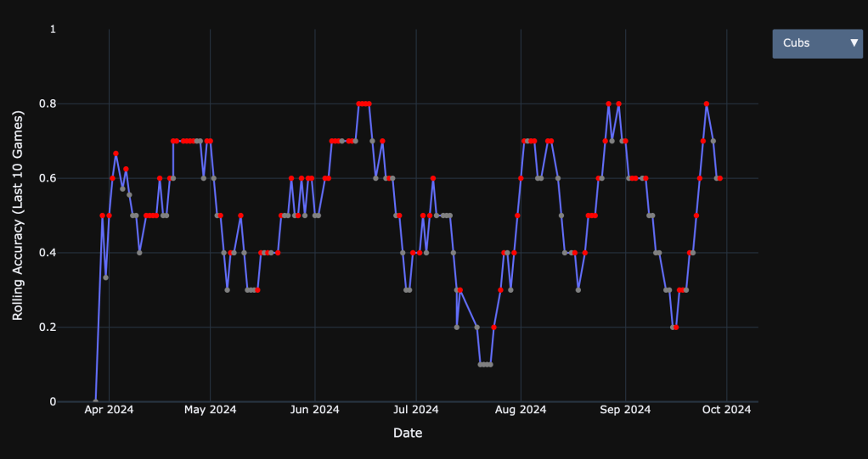The image size is (868, 459).
Task: Click the Rolling Accuracy y-axis title
Action: point(19,216)
